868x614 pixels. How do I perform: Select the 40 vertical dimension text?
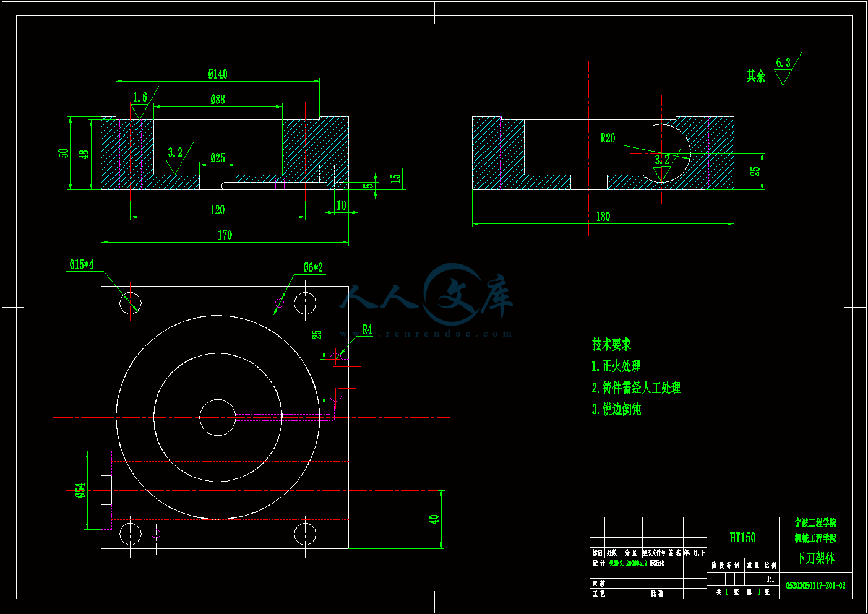tap(434, 519)
